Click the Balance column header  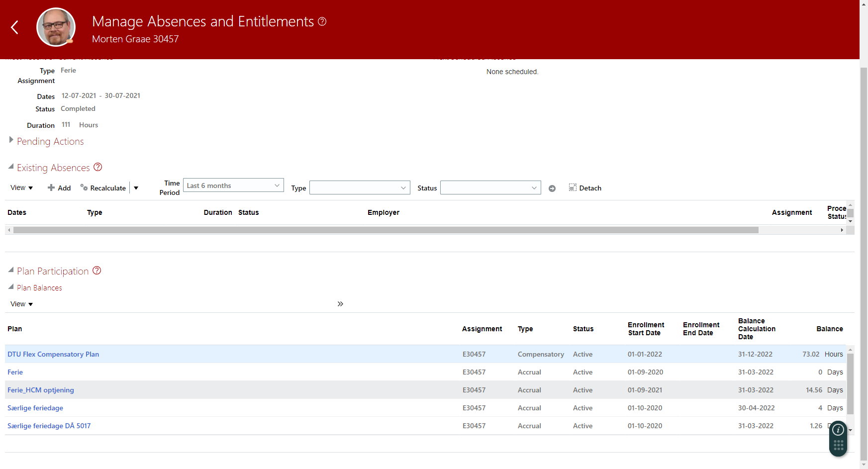[x=830, y=329]
